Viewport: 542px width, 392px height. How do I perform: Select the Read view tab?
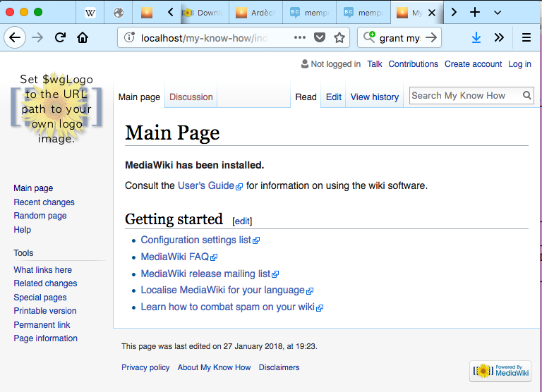point(306,97)
